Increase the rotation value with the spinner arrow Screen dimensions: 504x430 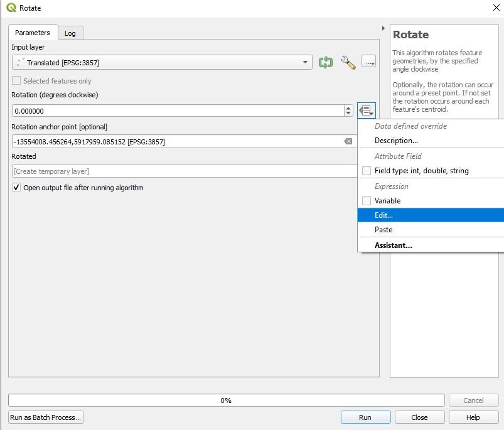(348, 108)
